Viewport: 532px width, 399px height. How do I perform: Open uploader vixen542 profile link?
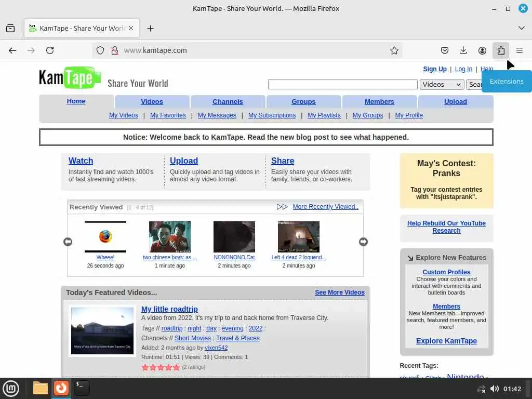click(x=216, y=348)
